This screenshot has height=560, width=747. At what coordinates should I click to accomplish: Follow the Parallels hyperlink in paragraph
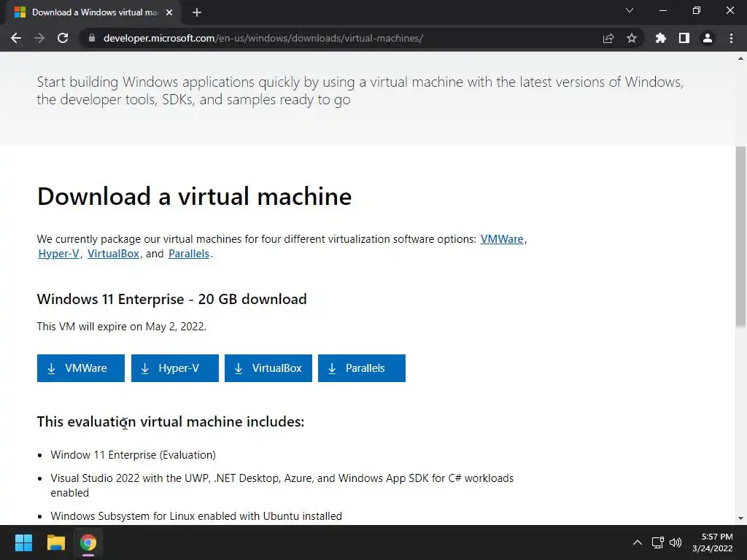click(x=189, y=254)
